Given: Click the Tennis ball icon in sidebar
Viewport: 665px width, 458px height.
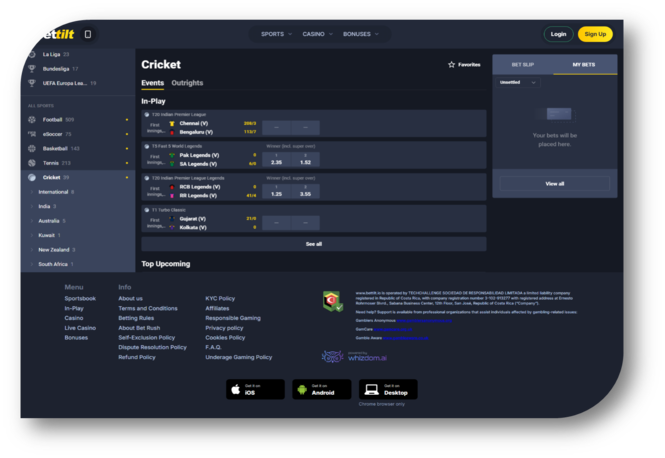Looking at the screenshot, I should tap(32, 162).
